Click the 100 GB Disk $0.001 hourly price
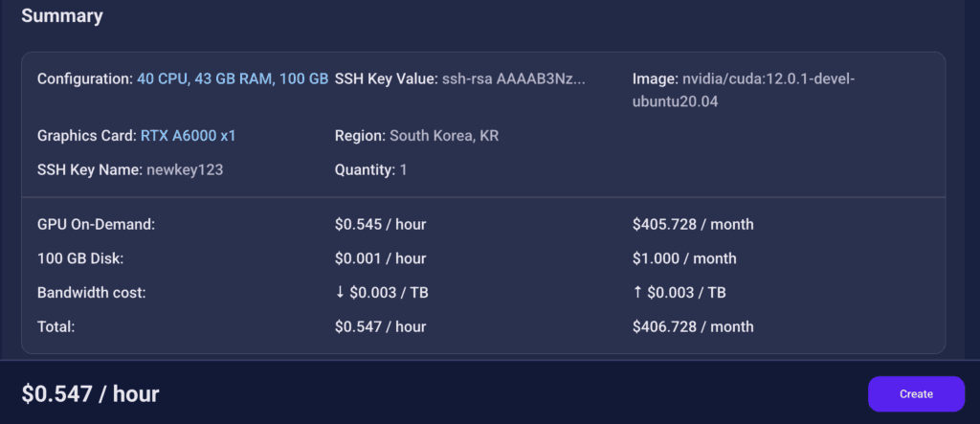 (x=380, y=258)
